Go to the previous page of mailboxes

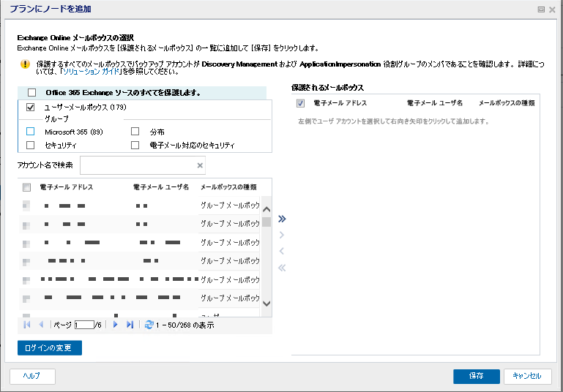tap(41, 325)
